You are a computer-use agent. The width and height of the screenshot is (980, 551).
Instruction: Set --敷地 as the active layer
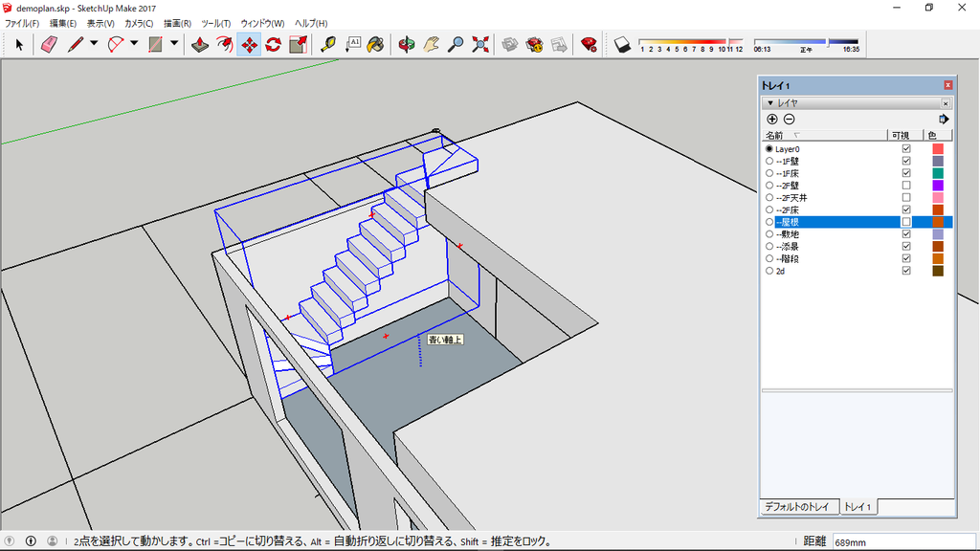769,234
